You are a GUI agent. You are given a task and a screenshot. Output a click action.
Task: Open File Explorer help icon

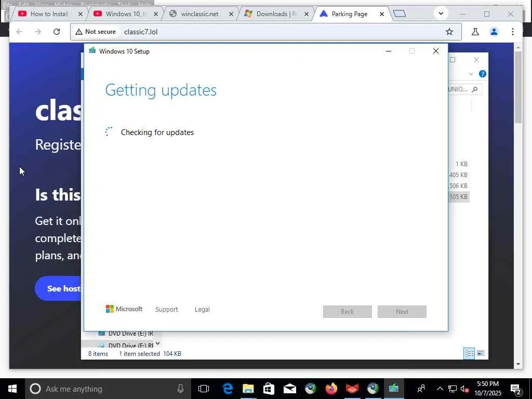[483, 74]
